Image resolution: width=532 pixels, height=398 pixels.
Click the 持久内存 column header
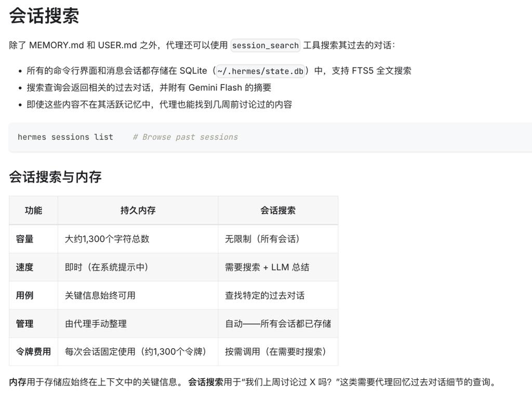point(138,210)
